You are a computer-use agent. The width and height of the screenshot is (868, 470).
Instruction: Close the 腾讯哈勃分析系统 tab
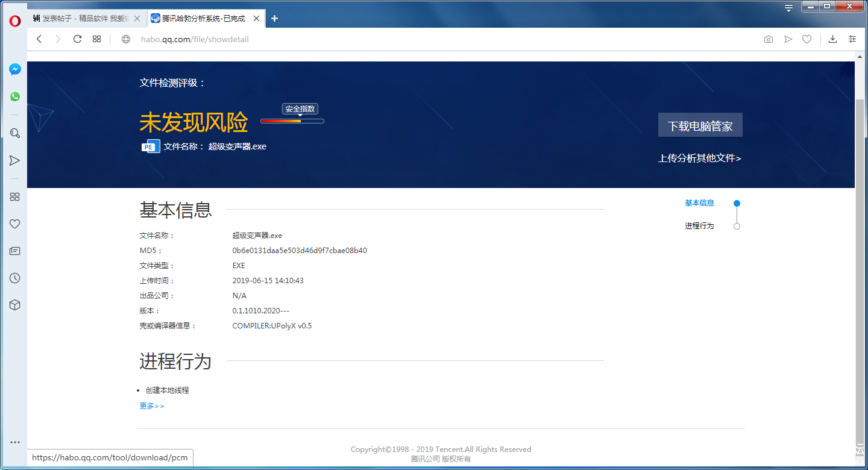257,19
